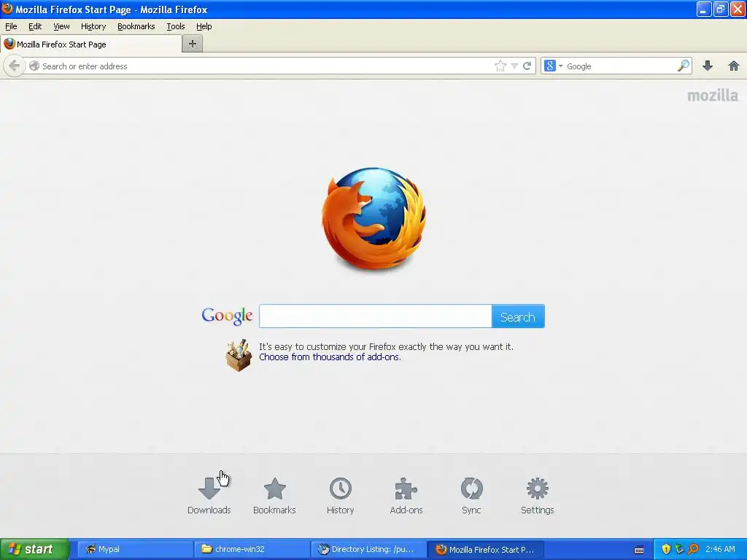
Task: Open the Bookmarks menu
Action: coord(136,26)
